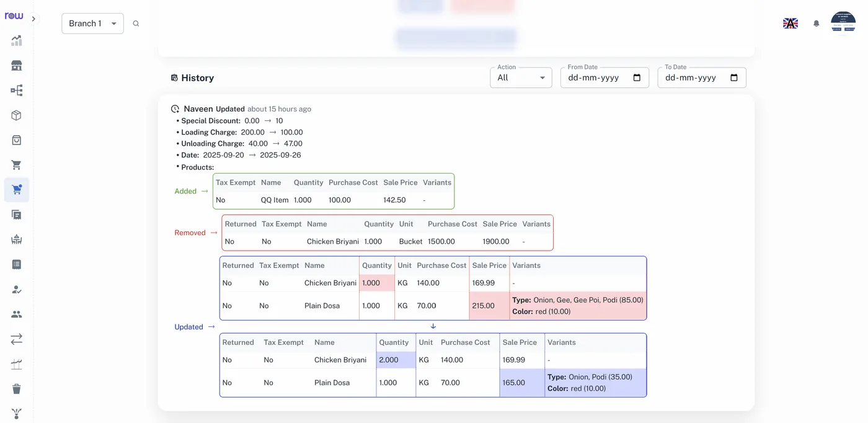The image size is (868, 423).
Task: Open the hierarchy tree sidebar icon
Action: coord(17,91)
